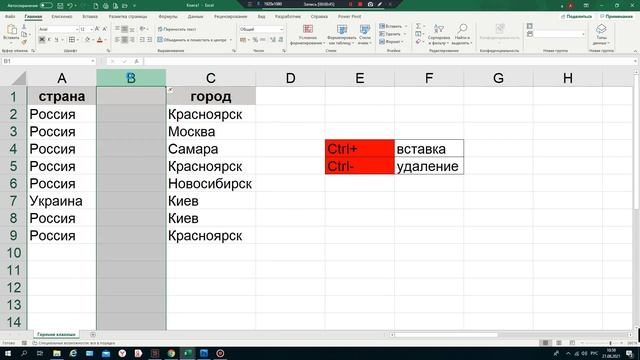640x360 pixels.
Task: Toggle the AutoSave switch in title bar
Action: (x=46, y=5)
